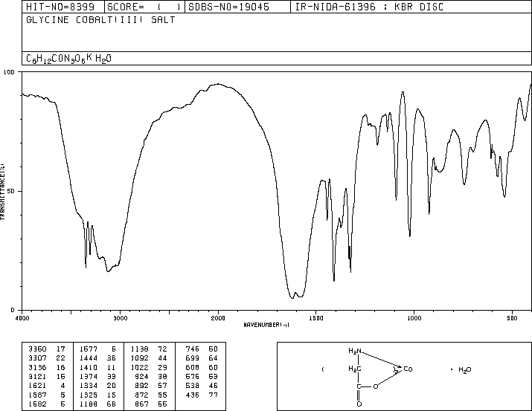The height and width of the screenshot is (411, 532).
Task: Click the 3000 wavenumber axis label
Action: click(x=120, y=318)
